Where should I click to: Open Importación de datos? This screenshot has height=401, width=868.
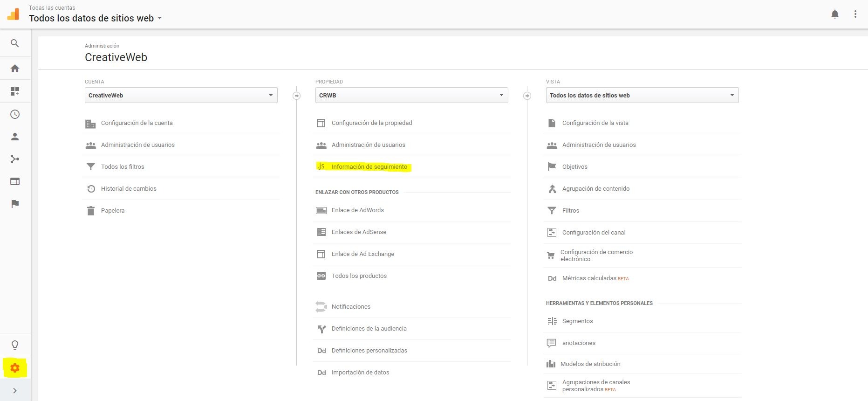[x=360, y=373]
